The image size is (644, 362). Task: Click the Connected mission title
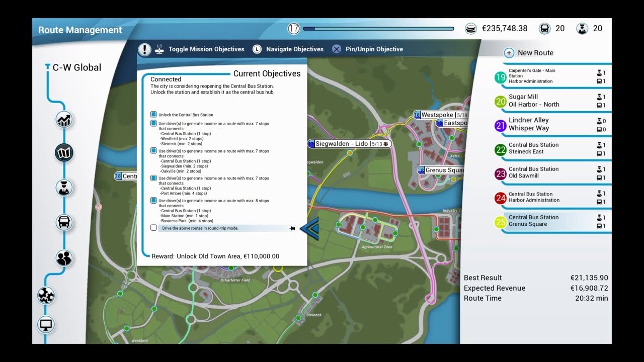(x=166, y=79)
